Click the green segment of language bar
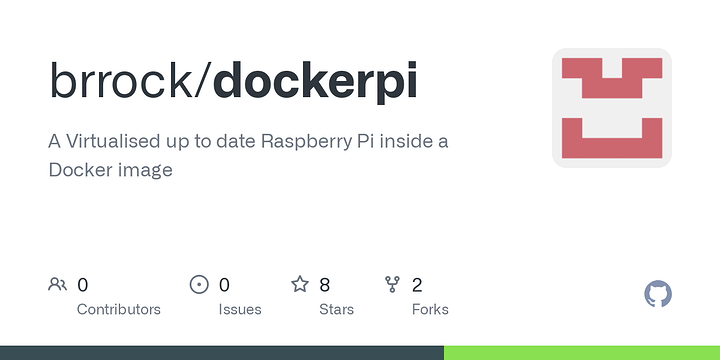This screenshot has height=360, width=720. 582,353
